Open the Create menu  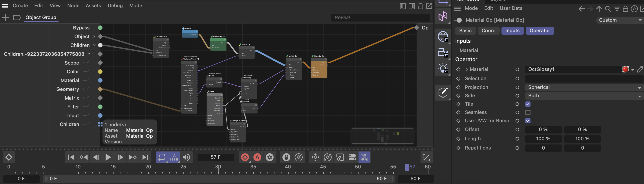(x=20, y=6)
